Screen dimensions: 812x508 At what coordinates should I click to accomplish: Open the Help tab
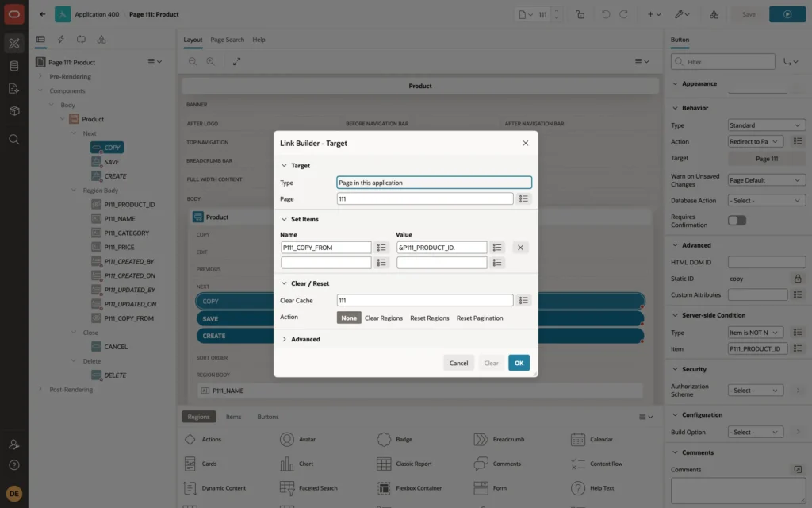[259, 40]
